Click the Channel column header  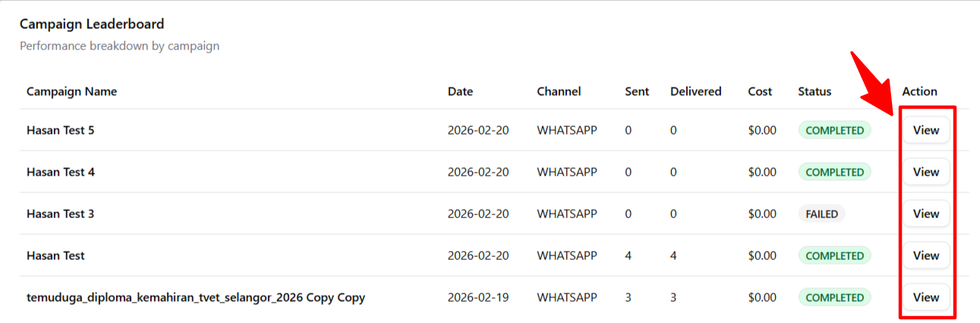tap(559, 91)
